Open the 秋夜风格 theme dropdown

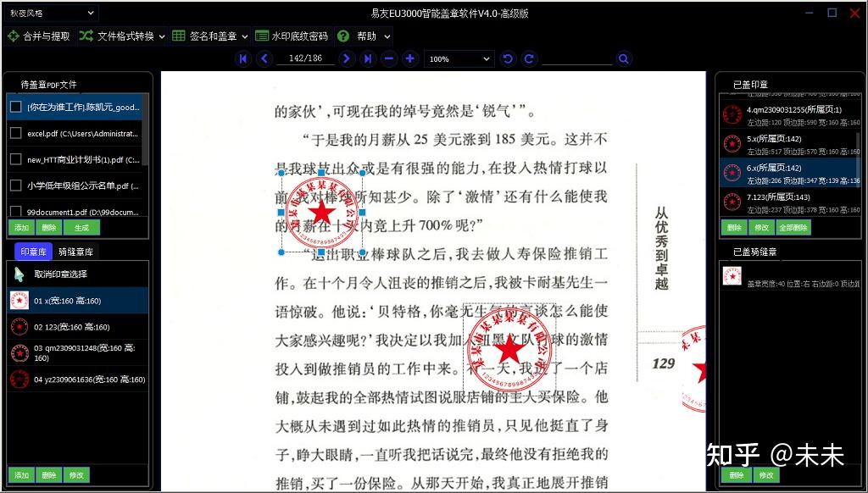52,14
